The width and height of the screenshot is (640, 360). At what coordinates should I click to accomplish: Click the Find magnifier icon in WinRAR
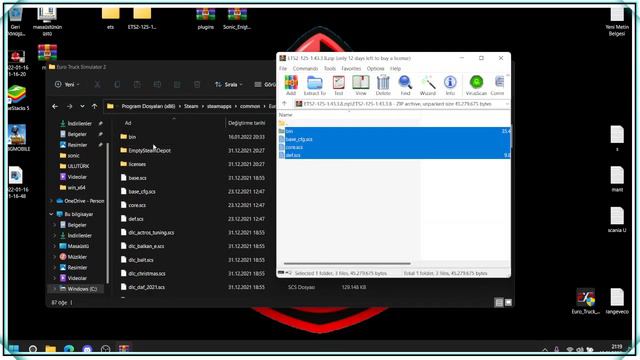[x=405, y=85]
